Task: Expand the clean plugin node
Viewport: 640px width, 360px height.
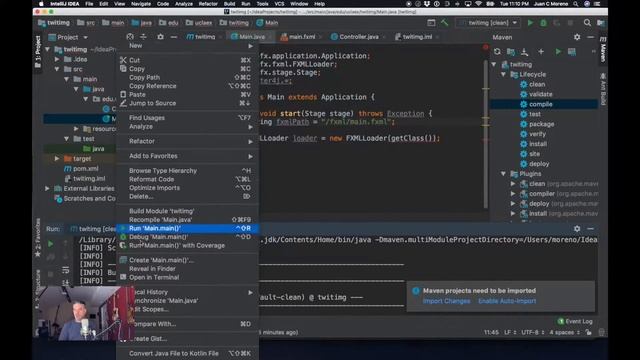Action: 513,184
